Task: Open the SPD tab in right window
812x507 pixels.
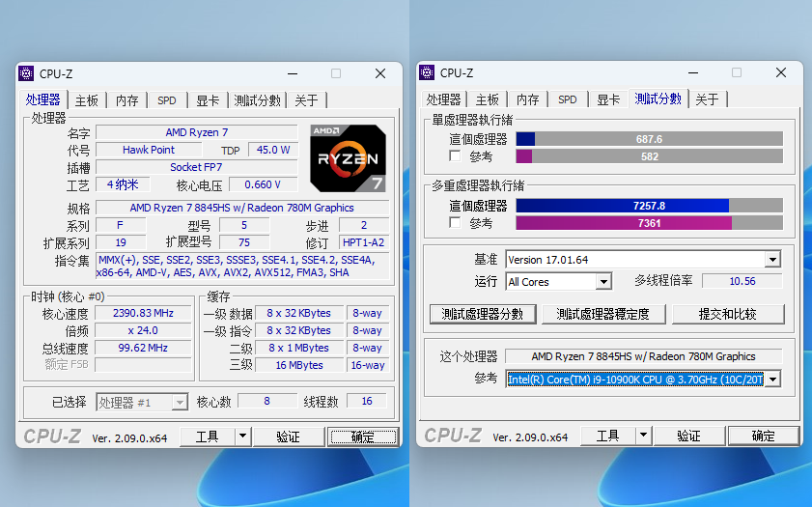Action: tap(568, 99)
